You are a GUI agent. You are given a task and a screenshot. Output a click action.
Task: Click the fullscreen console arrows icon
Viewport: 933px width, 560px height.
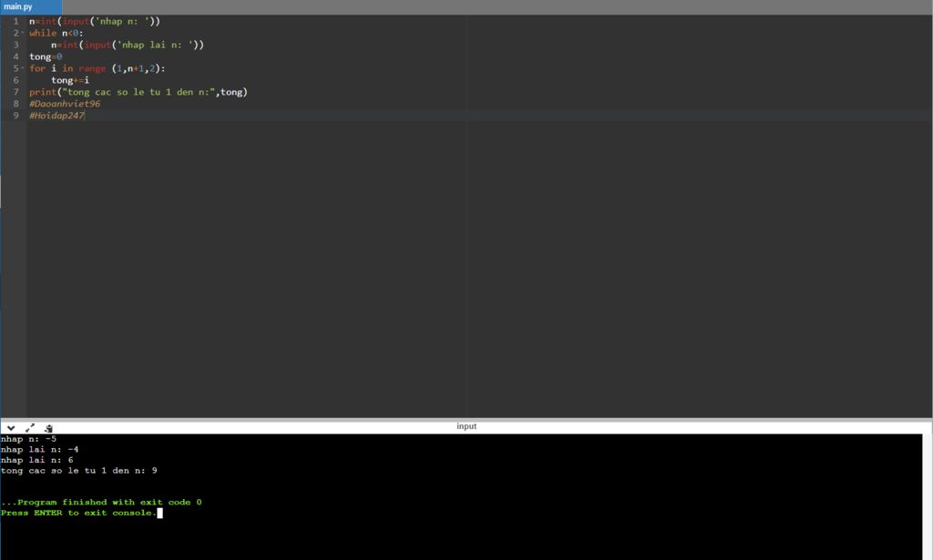coord(30,428)
